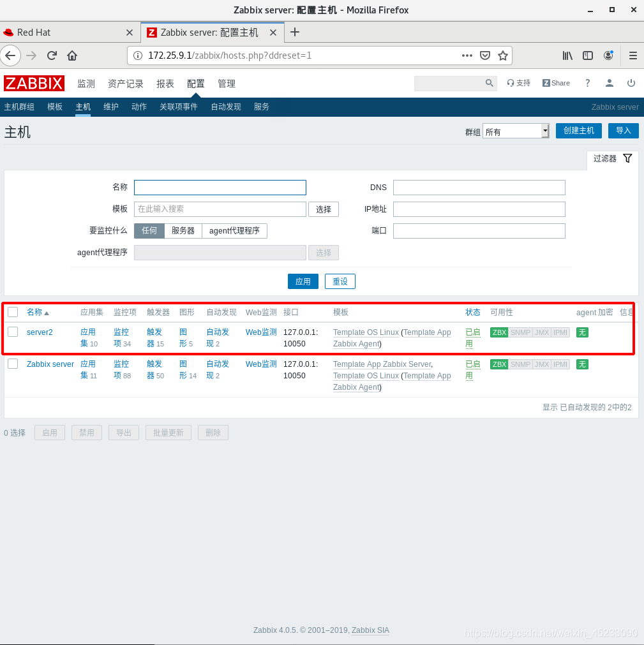
Task: Open the user profile icon
Action: 610,83
